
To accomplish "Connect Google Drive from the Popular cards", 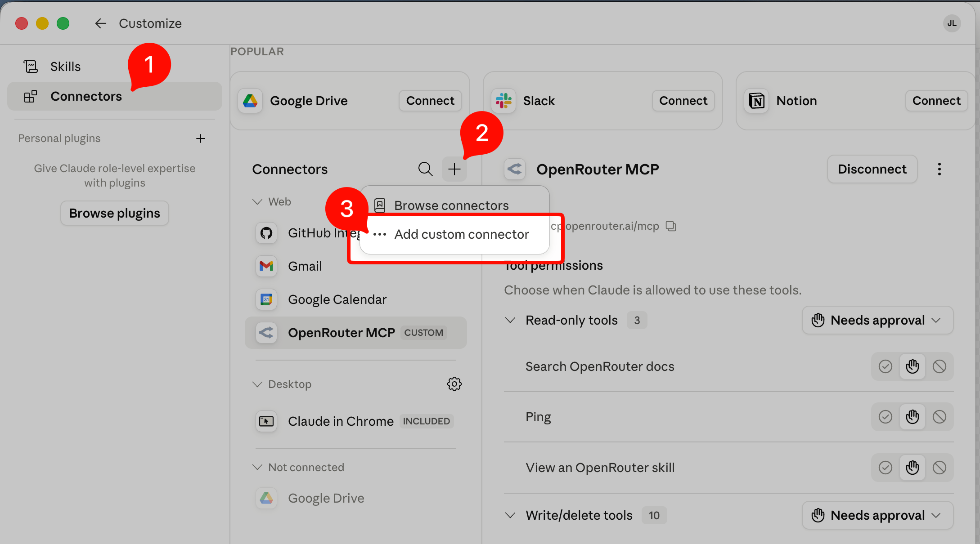I will pyautogui.click(x=430, y=101).
